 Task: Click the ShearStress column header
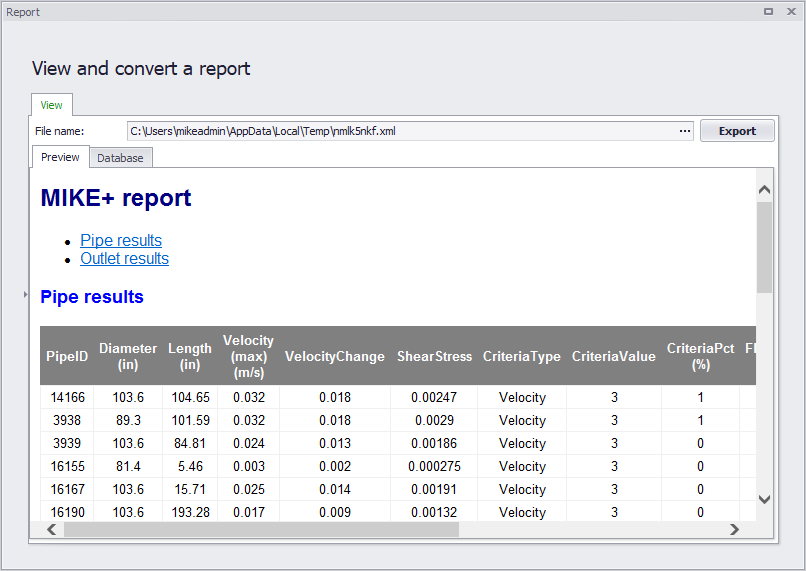pos(434,356)
